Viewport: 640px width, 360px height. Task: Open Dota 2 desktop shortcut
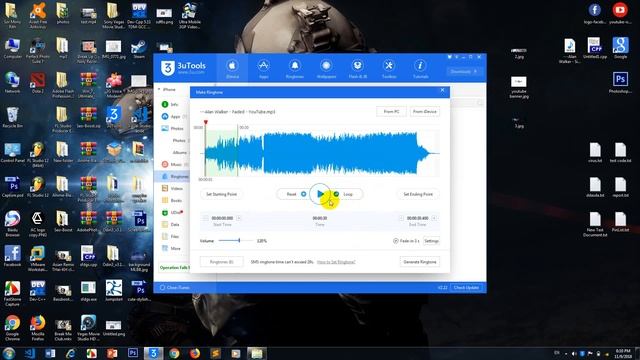point(38,83)
